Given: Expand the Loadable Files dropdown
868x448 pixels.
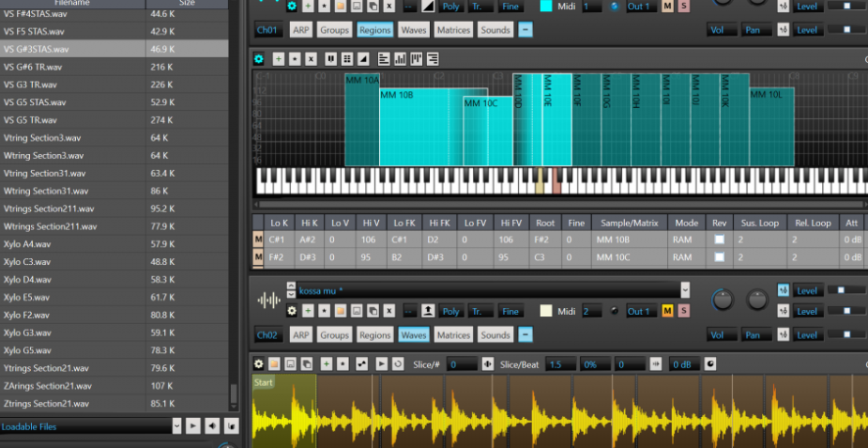Looking at the screenshot, I should [176, 426].
